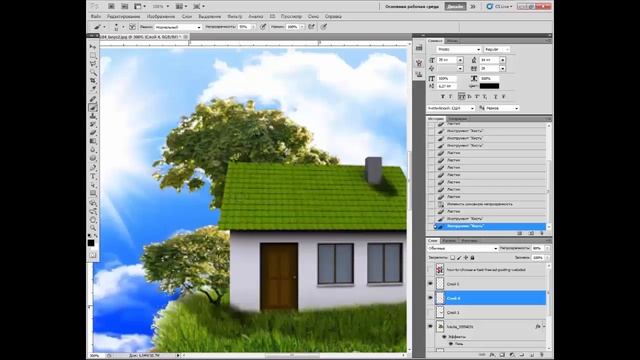
Task: Add layer style fx in Layers footer
Action: point(493,355)
